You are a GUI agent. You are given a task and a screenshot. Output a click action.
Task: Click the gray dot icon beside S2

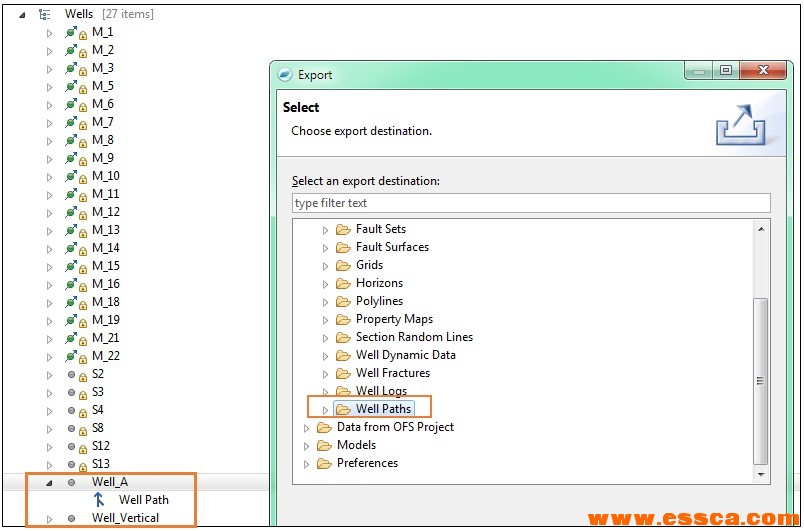click(x=71, y=374)
